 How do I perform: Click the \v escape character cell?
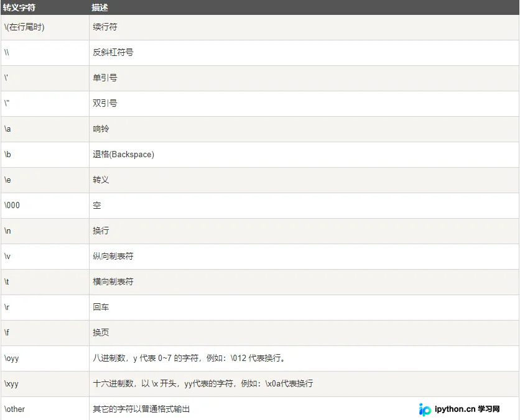45,257
